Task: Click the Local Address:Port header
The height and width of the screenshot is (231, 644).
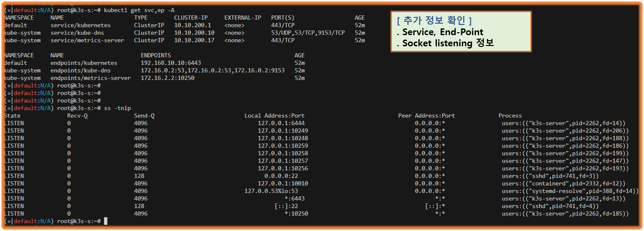Action: (x=274, y=116)
